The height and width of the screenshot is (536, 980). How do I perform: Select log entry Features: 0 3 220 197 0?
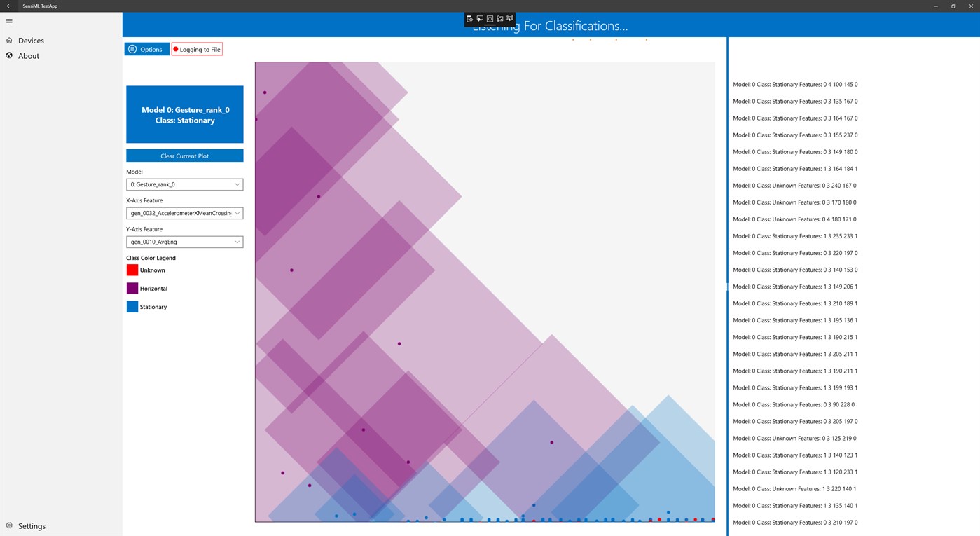(795, 253)
